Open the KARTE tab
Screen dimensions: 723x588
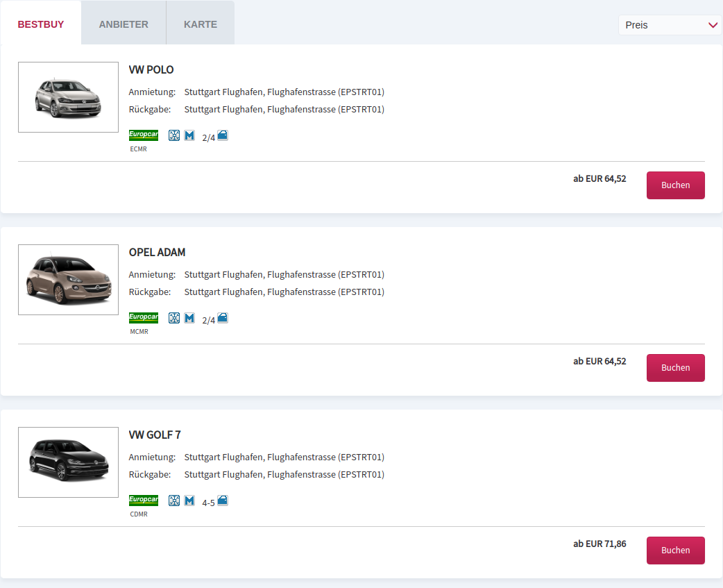[200, 24]
